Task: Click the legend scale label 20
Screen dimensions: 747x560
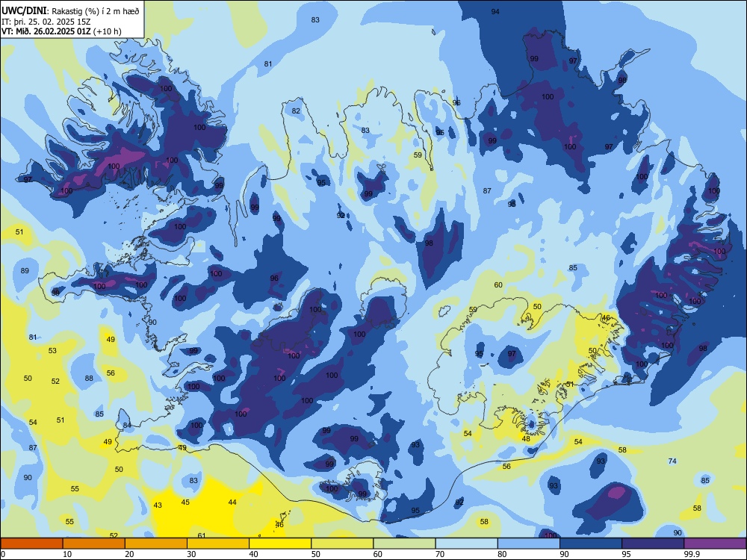Action: 129,554
